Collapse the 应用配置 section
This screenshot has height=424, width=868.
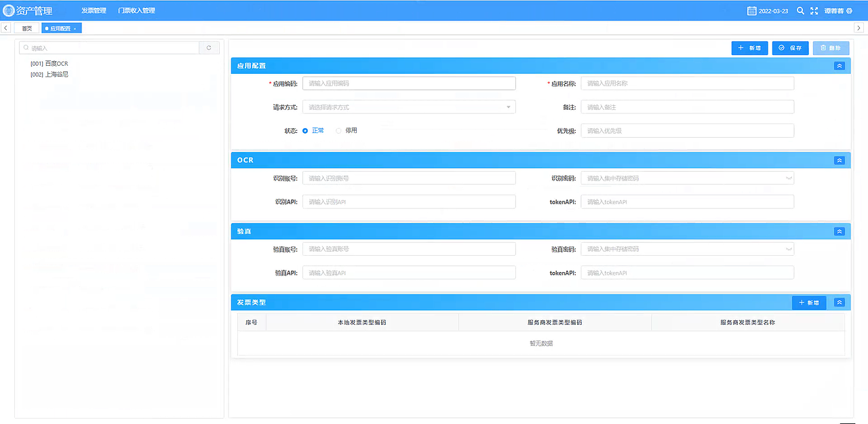click(840, 66)
